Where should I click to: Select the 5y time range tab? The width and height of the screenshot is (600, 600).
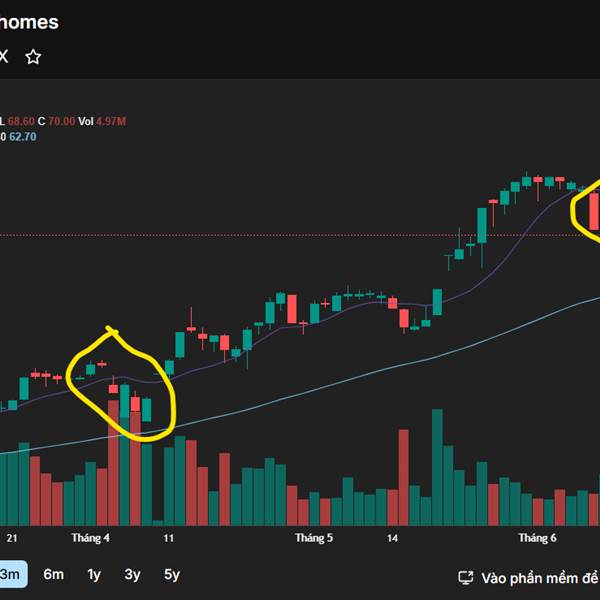click(172, 574)
